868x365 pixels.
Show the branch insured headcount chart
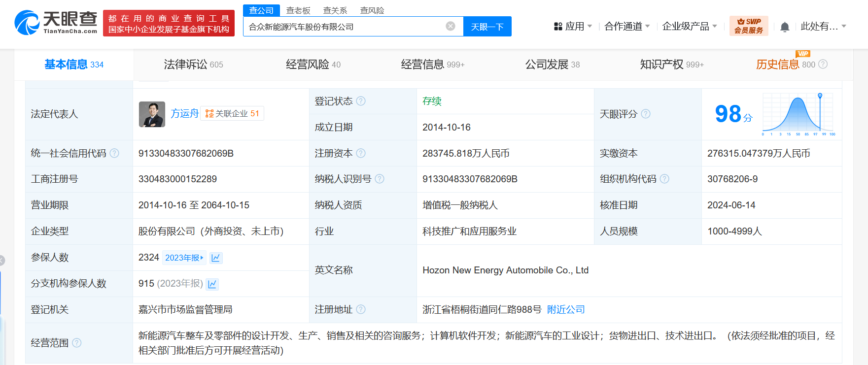pos(212,284)
